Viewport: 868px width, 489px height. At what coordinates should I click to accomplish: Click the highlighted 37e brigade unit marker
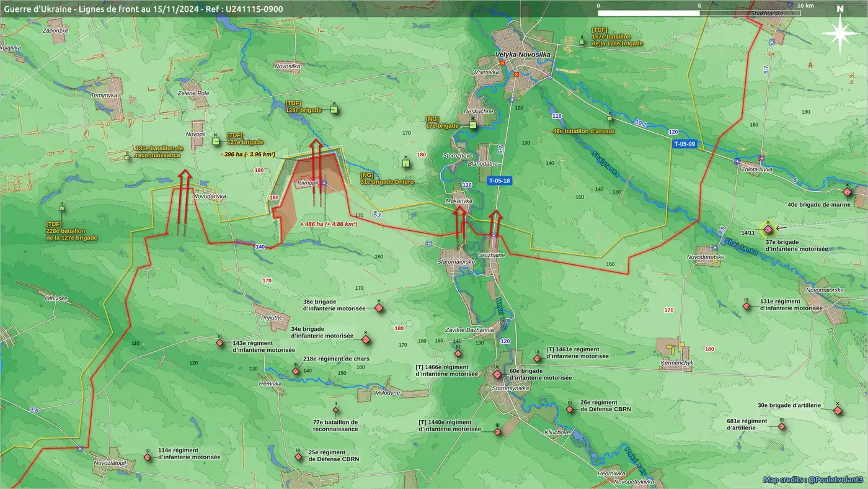pyautogui.click(x=768, y=230)
